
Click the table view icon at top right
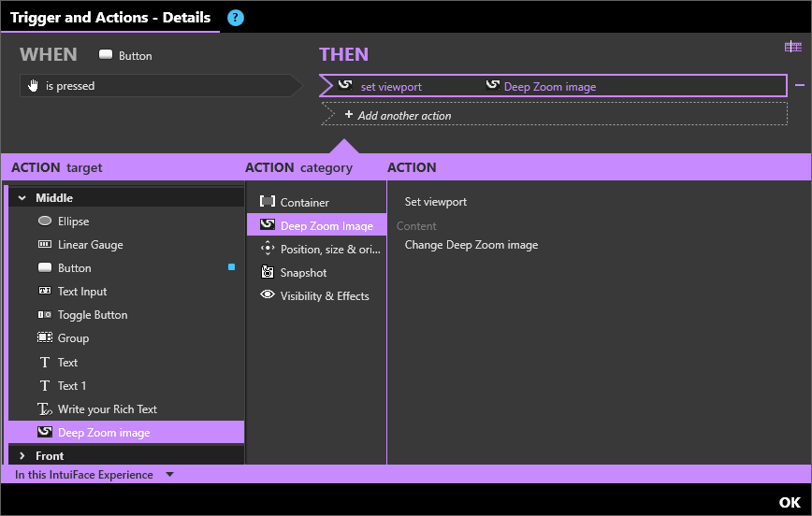click(793, 47)
